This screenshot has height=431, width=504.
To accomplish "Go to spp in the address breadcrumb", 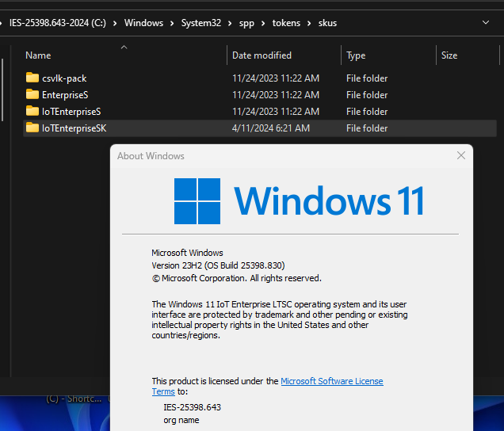I will [x=246, y=23].
